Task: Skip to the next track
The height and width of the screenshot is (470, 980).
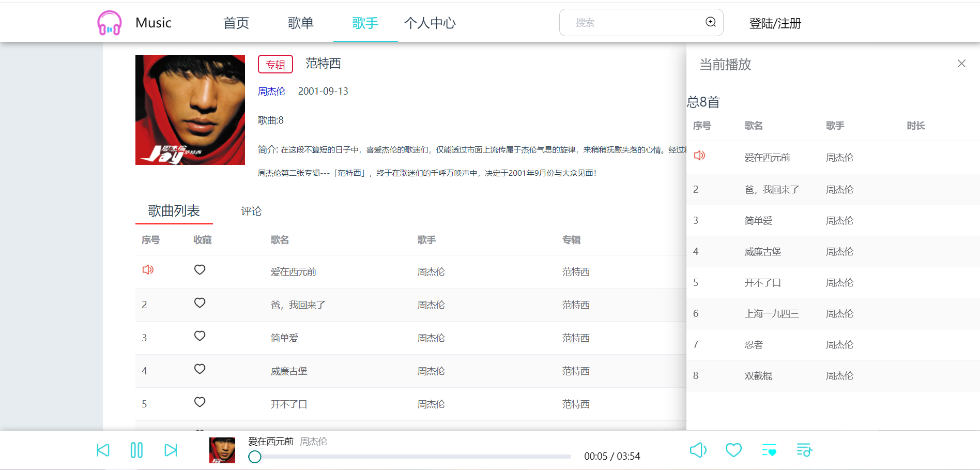Action: tap(171, 450)
